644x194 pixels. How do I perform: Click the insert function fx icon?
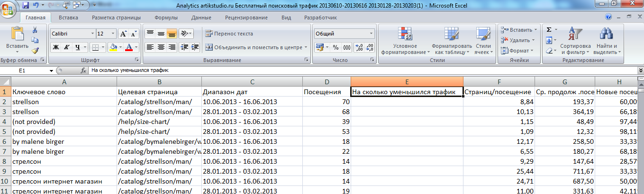pos(83,70)
